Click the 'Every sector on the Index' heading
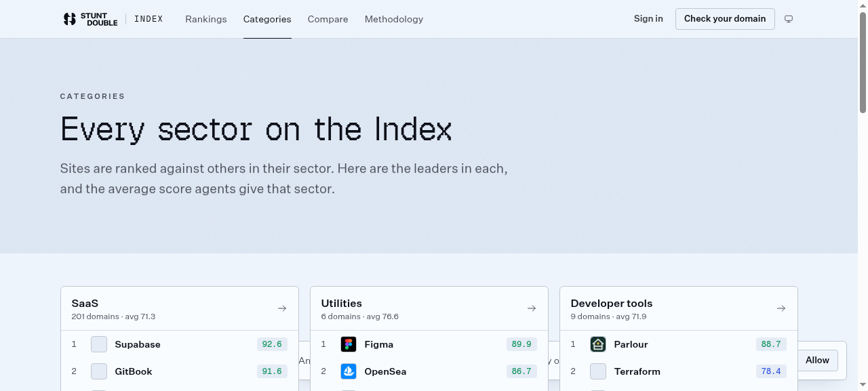The width and height of the screenshot is (868, 391). click(256, 129)
